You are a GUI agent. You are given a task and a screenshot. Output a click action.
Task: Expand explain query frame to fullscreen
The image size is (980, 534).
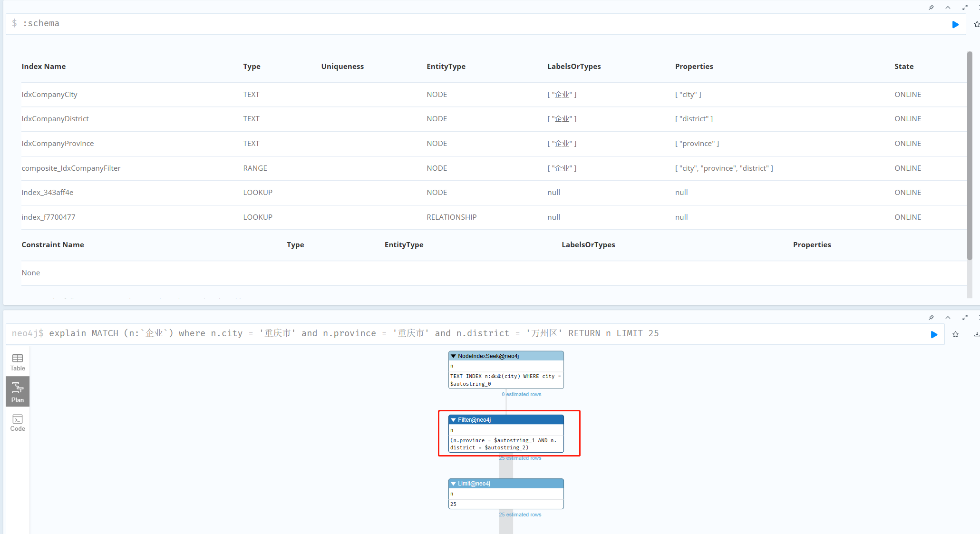pyautogui.click(x=965, y=318)
